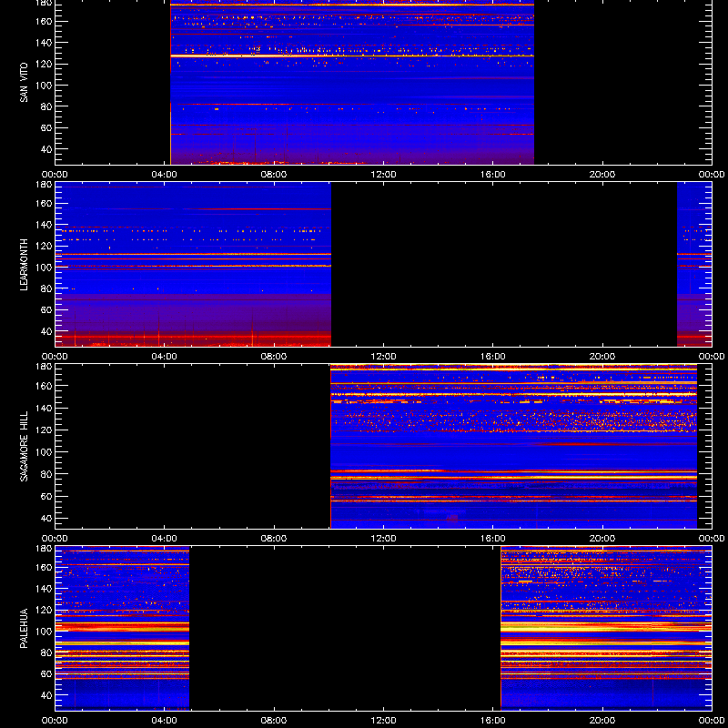Click the 160 frequency tick on San Vito axis
The image size is (728, 728).
[x=45, y=21]
